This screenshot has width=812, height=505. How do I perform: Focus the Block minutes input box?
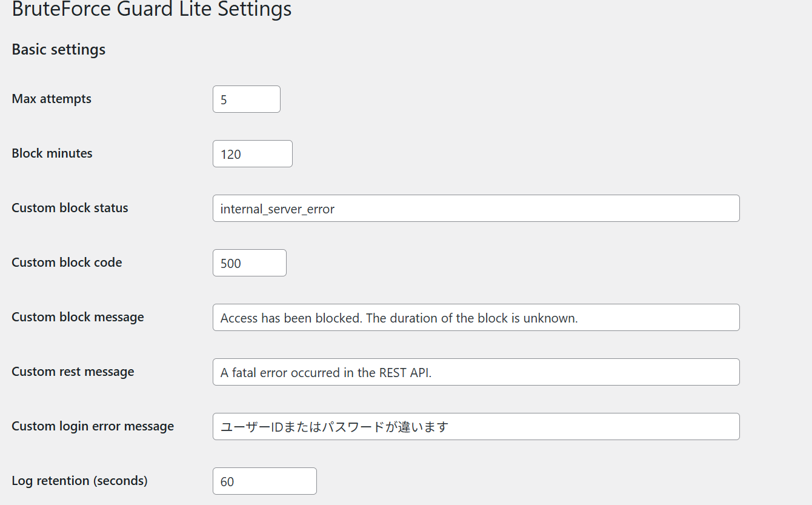(x=252, y=154)
